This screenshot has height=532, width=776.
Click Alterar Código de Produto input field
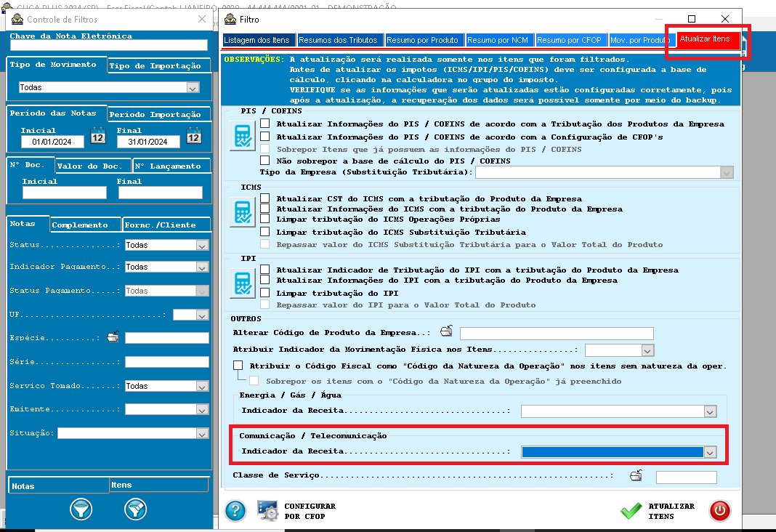tap(557, 334)
